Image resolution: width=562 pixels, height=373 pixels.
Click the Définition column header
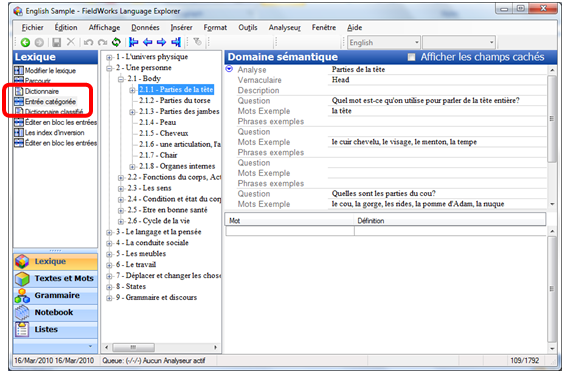point(450,221)
